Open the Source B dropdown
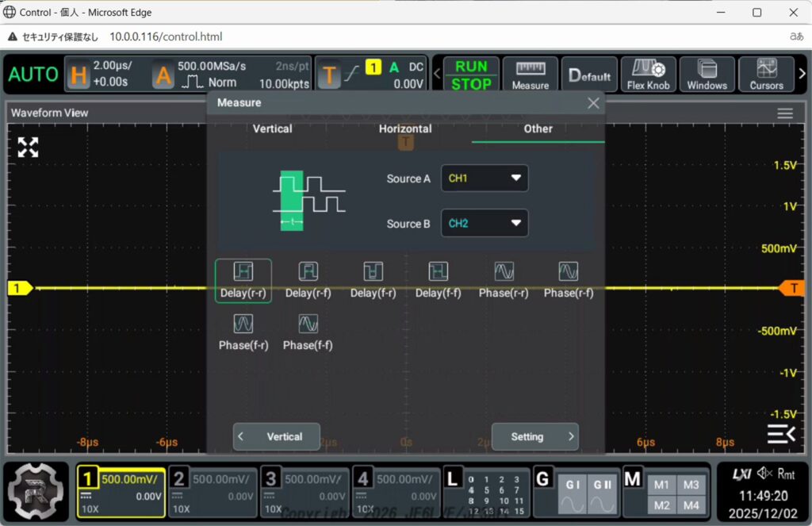 click(485, 223)
